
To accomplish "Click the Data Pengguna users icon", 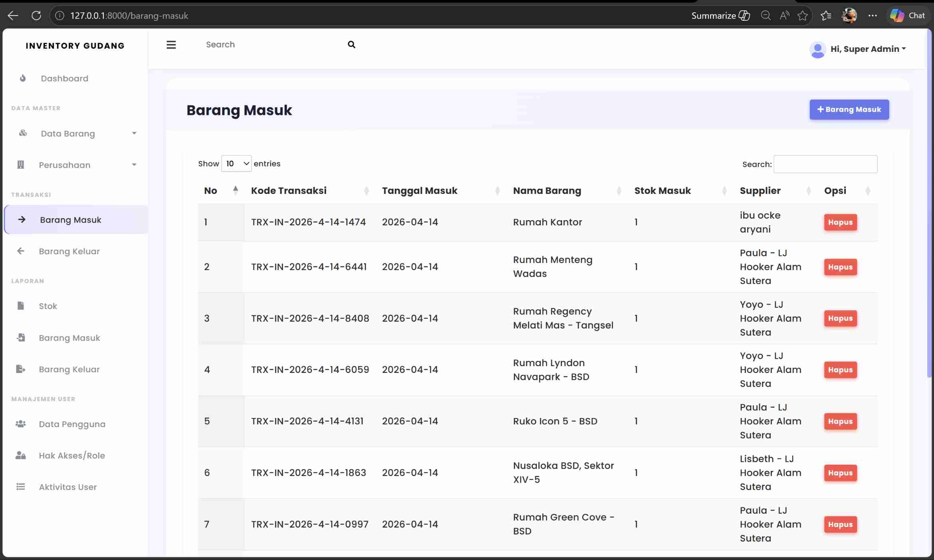I will (x=21, y=424).
